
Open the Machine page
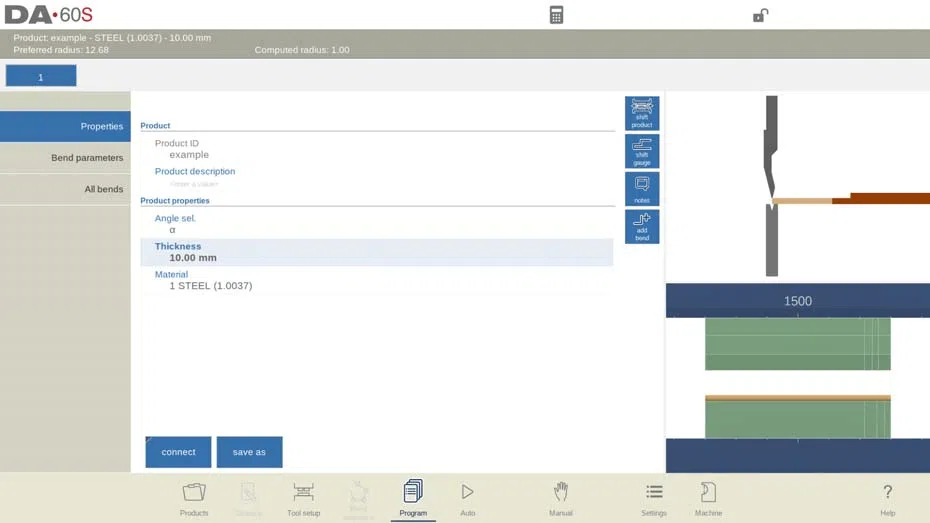point(708,499)
